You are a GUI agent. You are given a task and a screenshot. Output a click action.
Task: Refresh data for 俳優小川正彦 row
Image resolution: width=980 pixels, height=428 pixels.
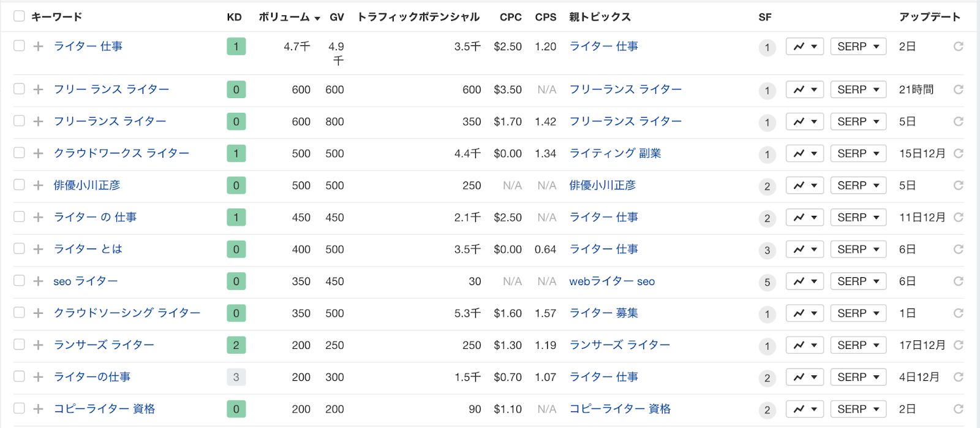tap(959, 185)
